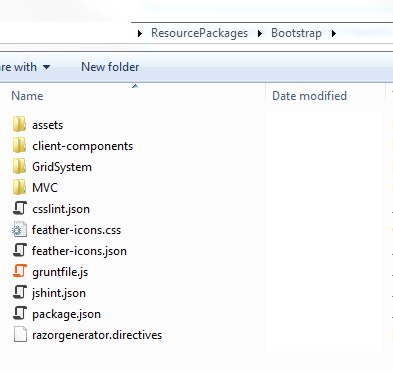Select the feather-icons.json file name
Viewport: 393px width, 372px height.
[79, 251]
